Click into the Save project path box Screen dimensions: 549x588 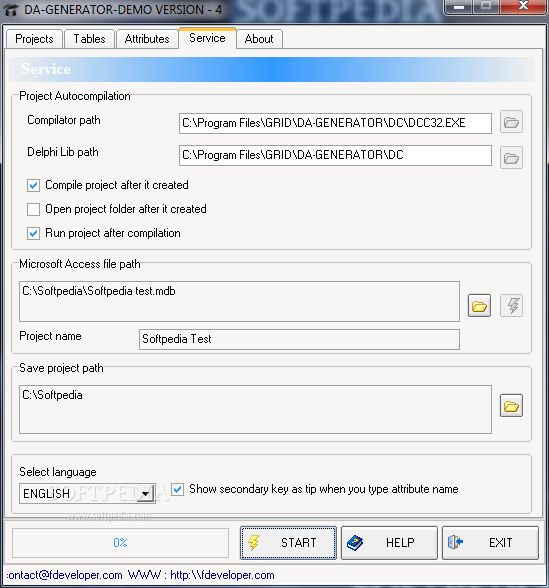point(255,410)
